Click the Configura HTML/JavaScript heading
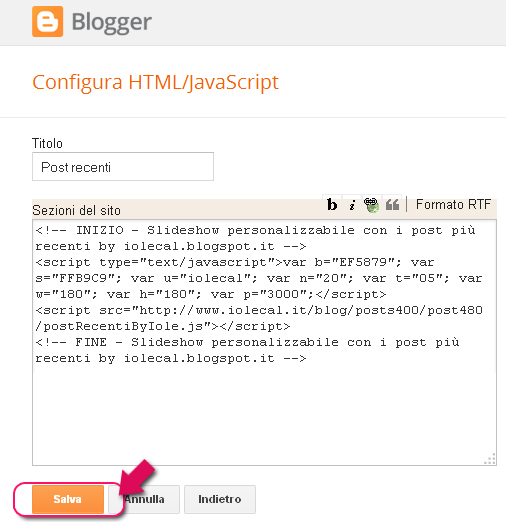Screen dimensions: 506x522 tap(155, 82)
